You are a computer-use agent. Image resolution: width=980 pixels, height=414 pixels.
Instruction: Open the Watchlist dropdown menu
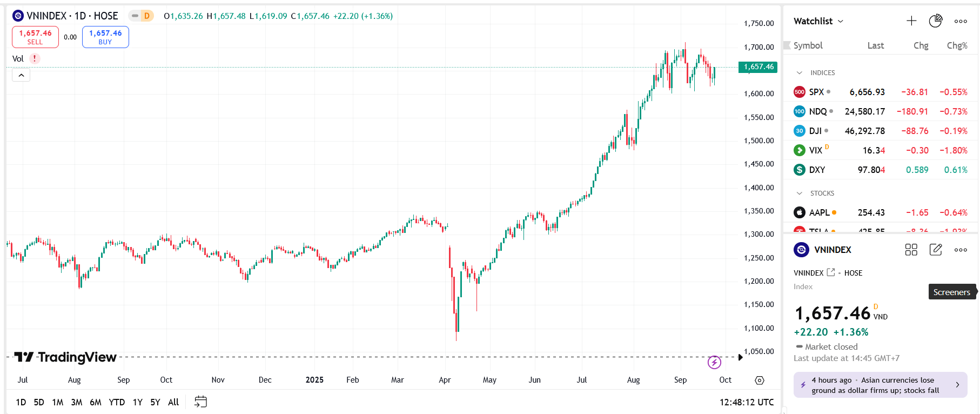pos(818,21)
